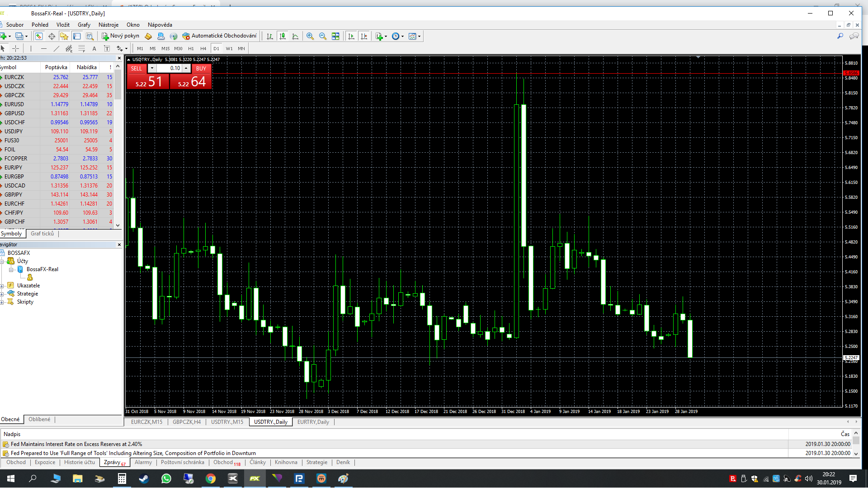Increase the lot volume with up arrow

coord(186,68)
